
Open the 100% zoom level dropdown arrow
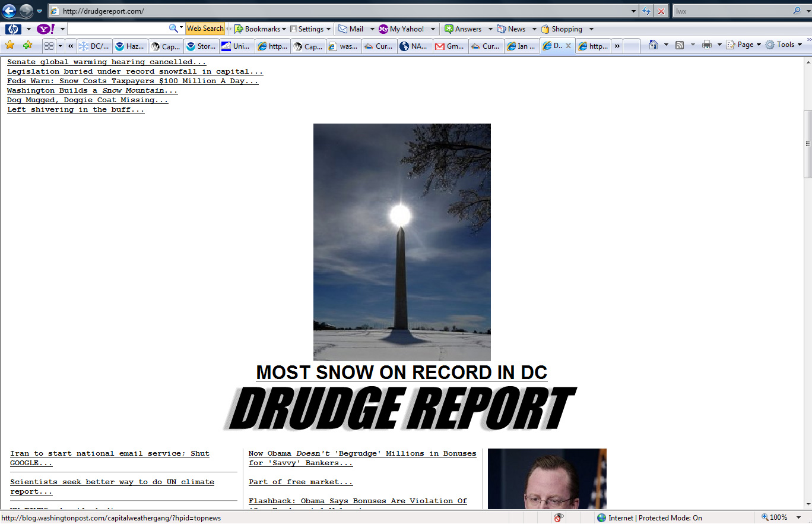[x=799, y=517]
